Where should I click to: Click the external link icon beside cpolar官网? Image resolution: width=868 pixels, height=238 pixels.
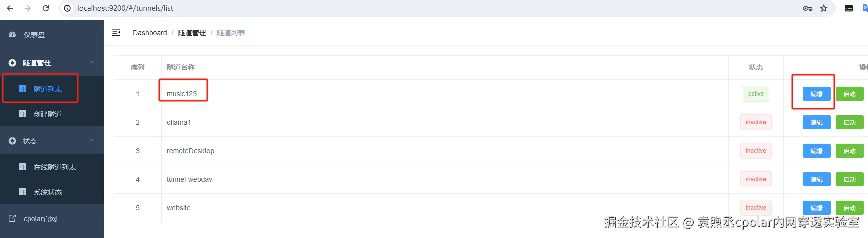click(x=12, y=219)
